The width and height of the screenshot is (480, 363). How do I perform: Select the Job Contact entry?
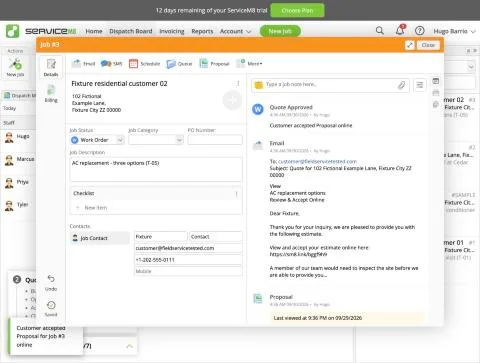100,238
